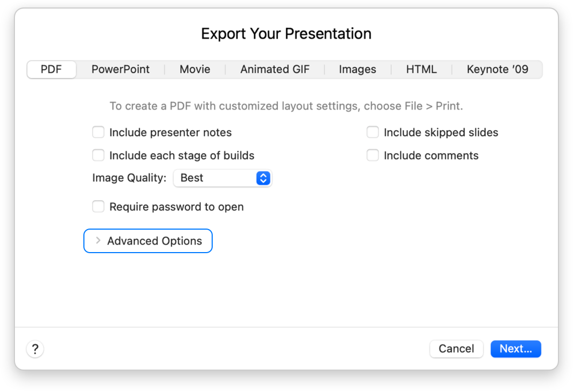The width and height of the screenshot is (574, 392).
Task: Enable Require password to open
Action: click(98, 206)
